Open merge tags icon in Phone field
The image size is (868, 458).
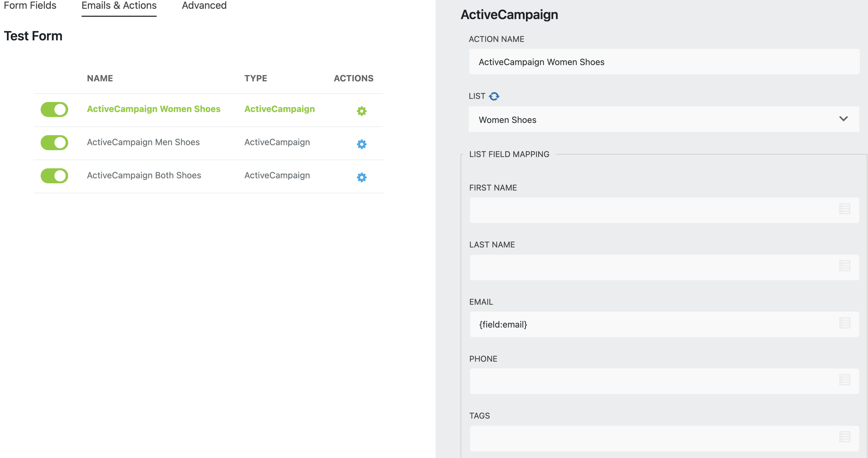(x=845, y=380)
